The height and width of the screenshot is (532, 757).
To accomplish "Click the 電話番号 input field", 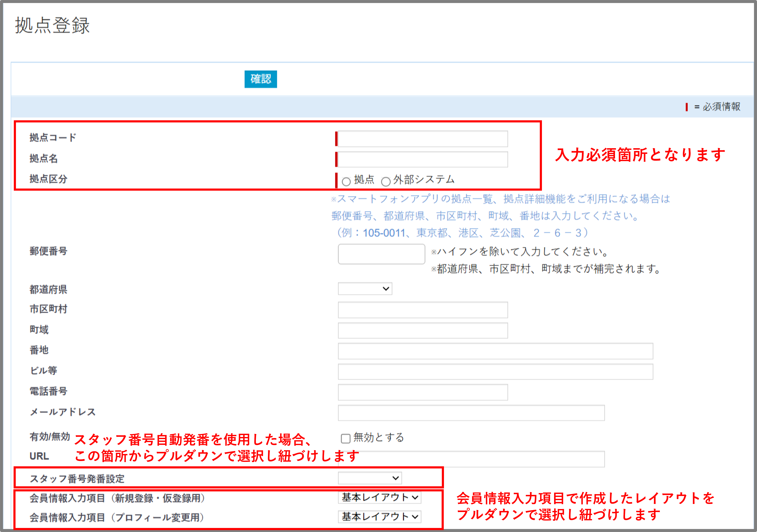I will (x=423, y=392).
